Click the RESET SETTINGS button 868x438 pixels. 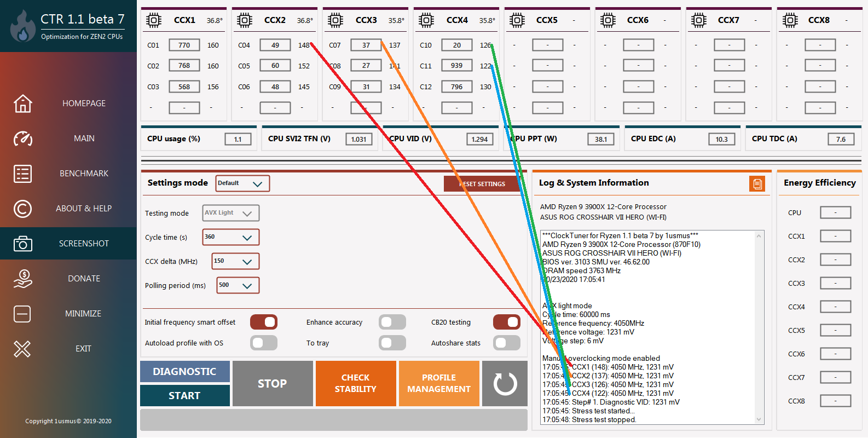[482, 184]
